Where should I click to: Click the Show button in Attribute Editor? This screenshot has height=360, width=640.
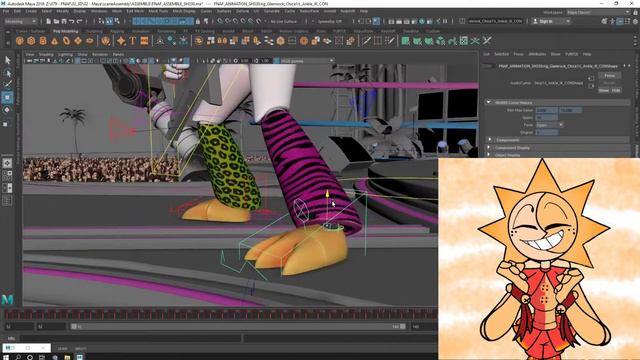click(604, 90)
